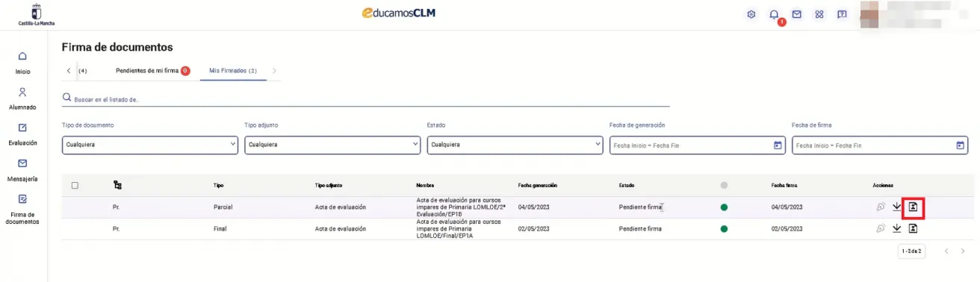
Task: Expand the Estado dropdown
Action: (515, 145)
